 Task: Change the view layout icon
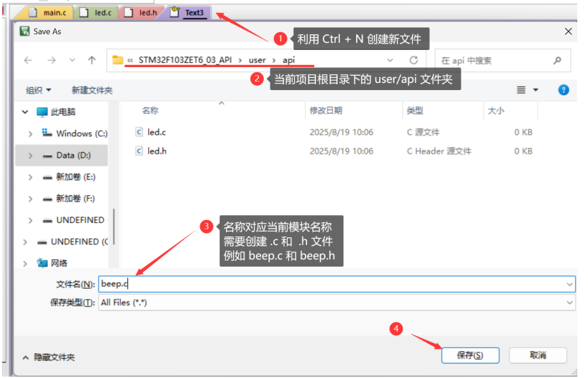521,90
